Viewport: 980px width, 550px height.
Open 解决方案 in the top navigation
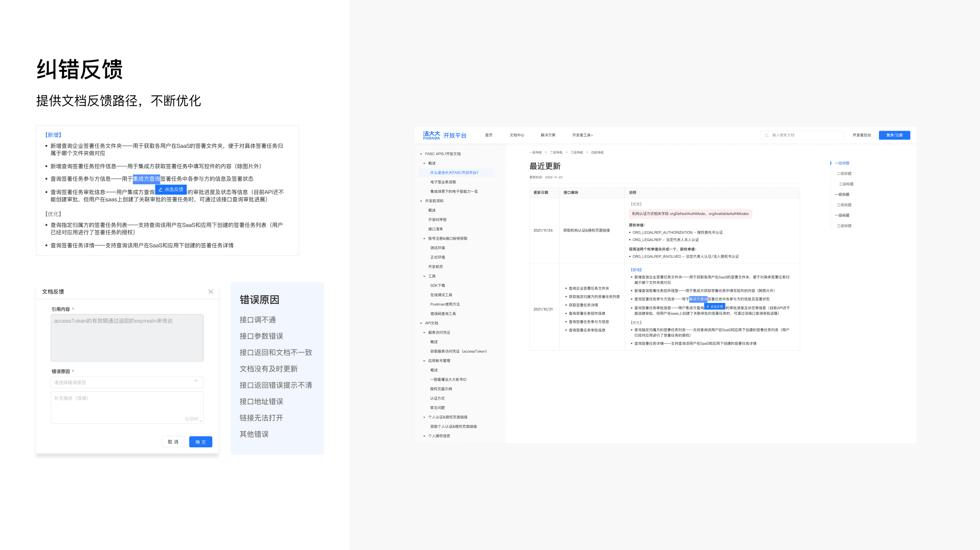[548, 135]
